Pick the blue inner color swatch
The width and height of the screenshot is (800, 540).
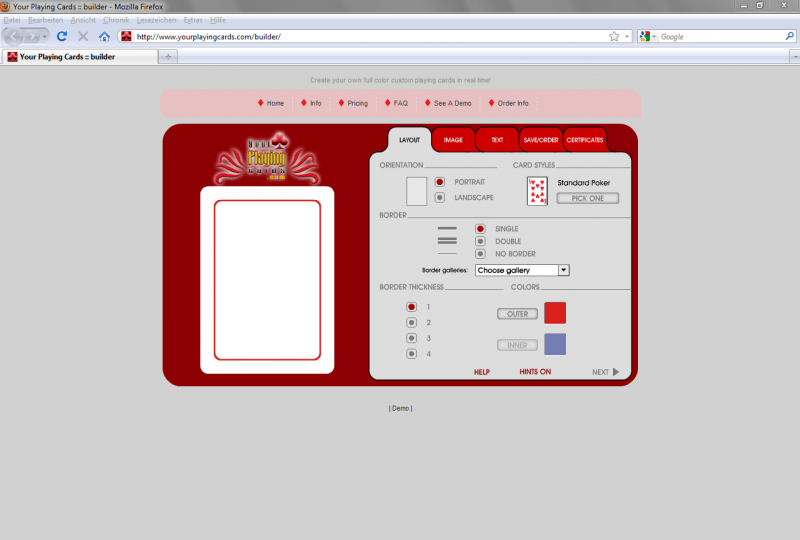[x=555, y=344]
